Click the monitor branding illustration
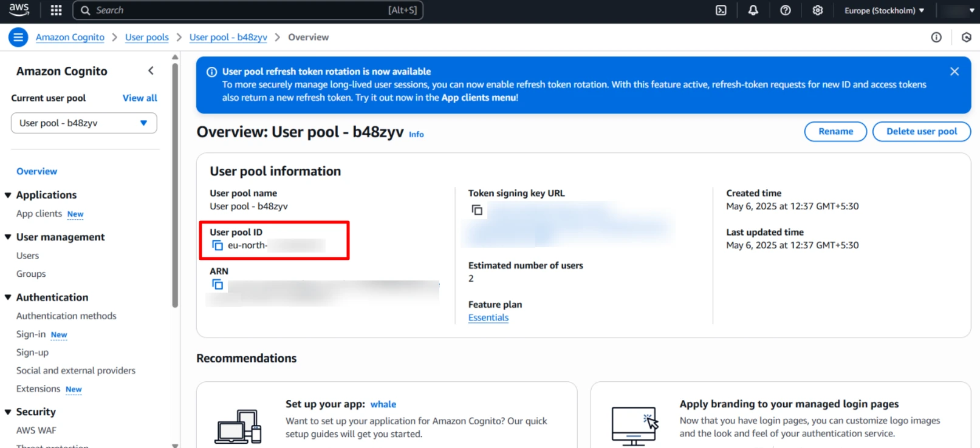The height and width of the screenshot is (448, 980). click(634, 426)
